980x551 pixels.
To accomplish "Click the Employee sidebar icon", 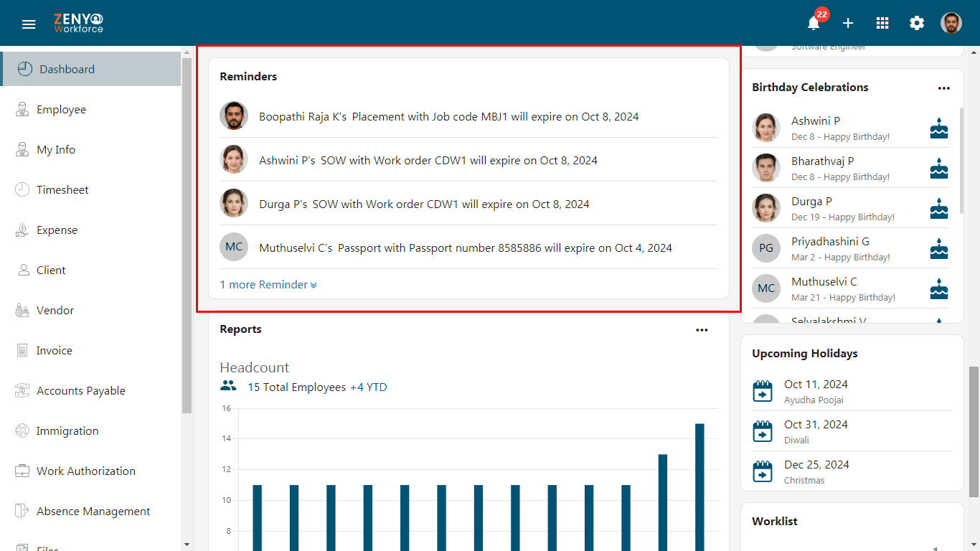I will (x=22, y=109).
